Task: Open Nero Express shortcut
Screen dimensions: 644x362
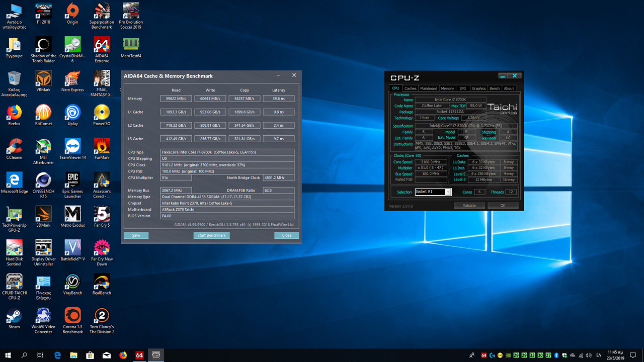Action: click(x=72, y=81)
